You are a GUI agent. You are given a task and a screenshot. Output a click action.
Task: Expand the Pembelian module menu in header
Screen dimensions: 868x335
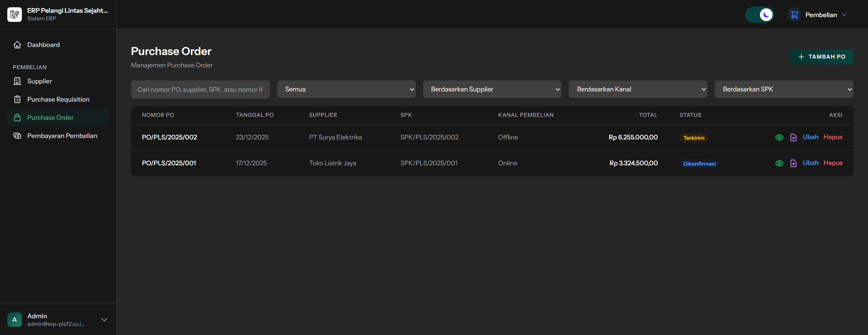point(818,15)
